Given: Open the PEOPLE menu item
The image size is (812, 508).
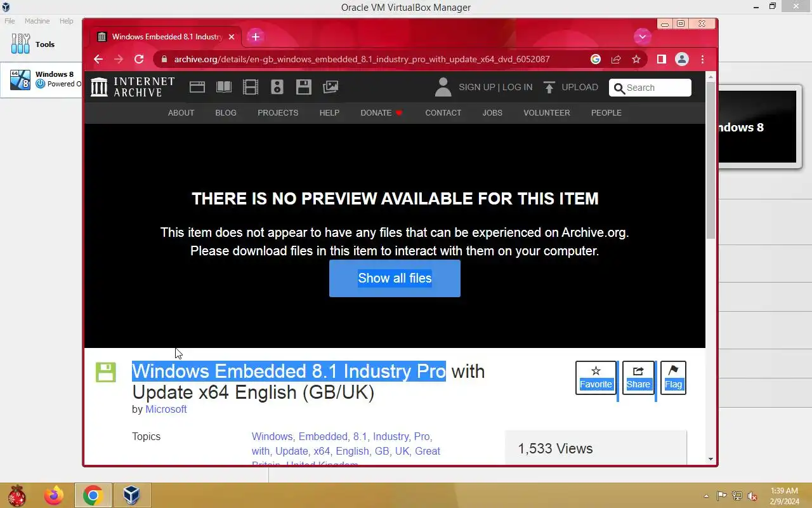Looking at the screenshot, I should [606, 112].
